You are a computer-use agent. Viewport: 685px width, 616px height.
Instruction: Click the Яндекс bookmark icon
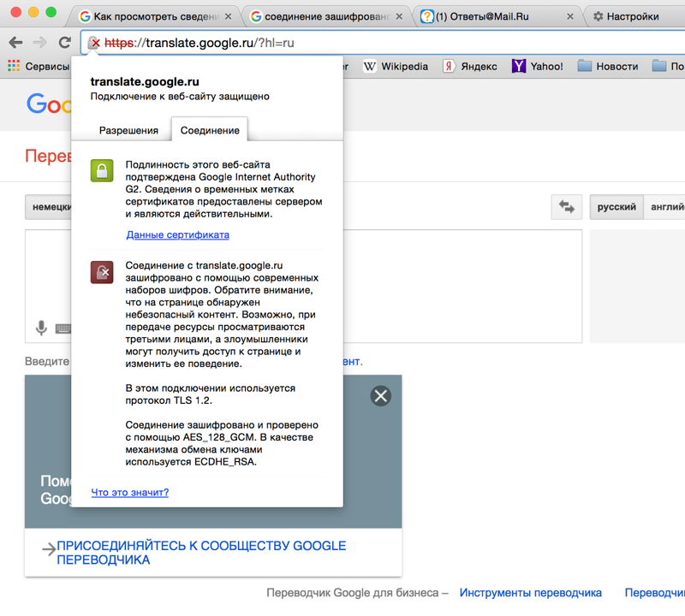coord(449,67)
